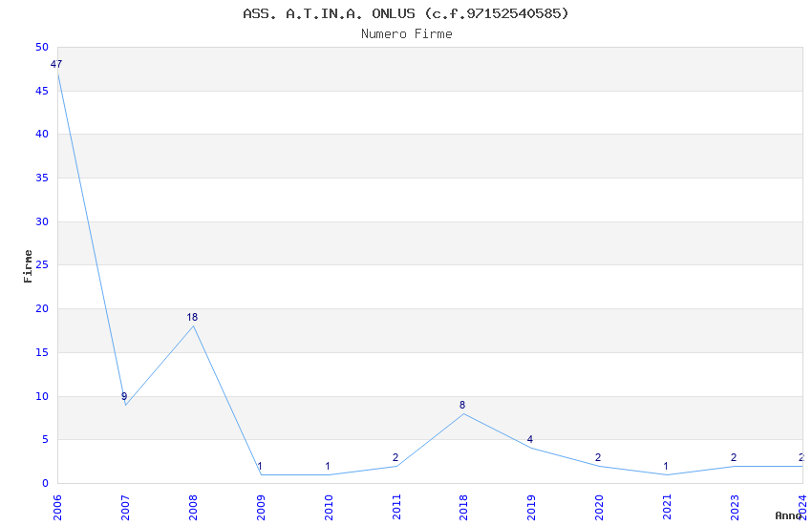Click x-axis year 2009
Image resolution: width=812 pixels, height=525 pixels.
(x=261, y=507)
